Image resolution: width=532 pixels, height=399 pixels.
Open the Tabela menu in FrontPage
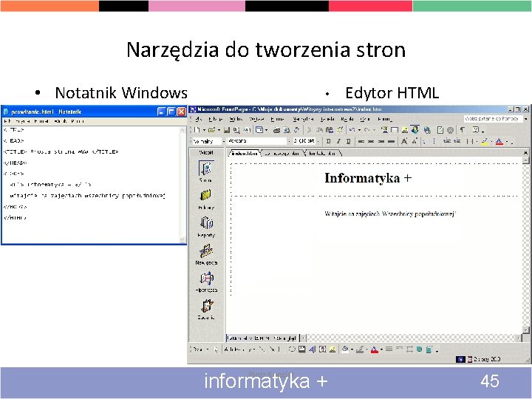327,119
